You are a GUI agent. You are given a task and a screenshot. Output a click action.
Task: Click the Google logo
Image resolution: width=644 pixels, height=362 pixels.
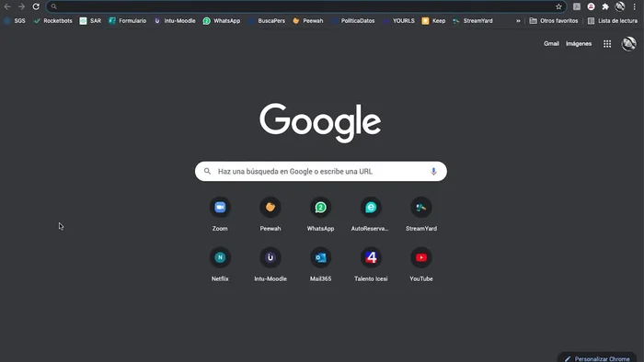[320, 122]
